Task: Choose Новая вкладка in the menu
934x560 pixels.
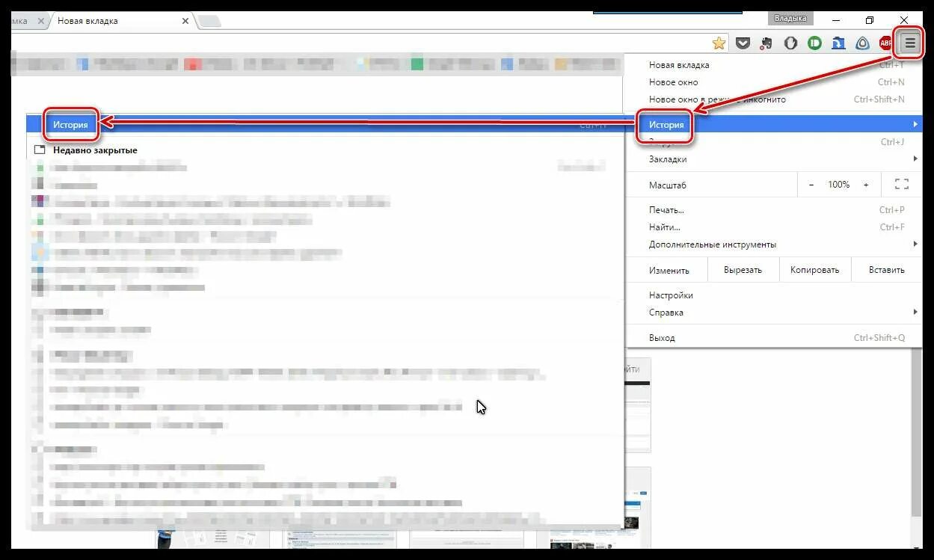Action: pos(772,65)
